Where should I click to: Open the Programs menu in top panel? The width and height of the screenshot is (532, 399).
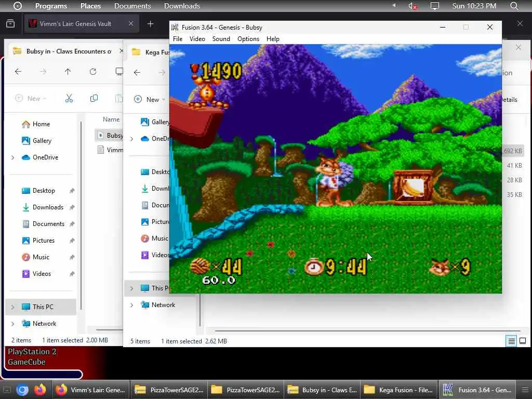(x=51, y=6)
